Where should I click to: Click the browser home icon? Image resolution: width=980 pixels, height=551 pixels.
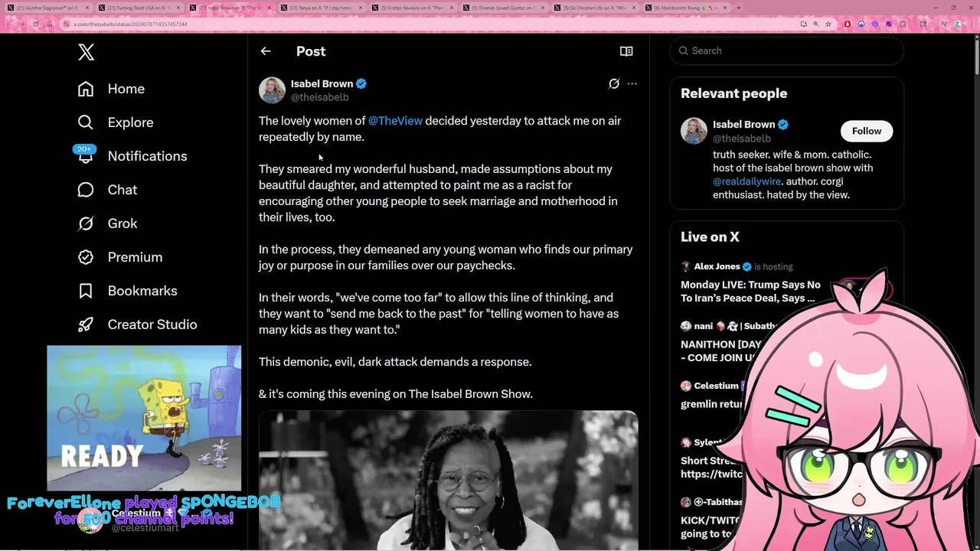(x=50, y=24)
